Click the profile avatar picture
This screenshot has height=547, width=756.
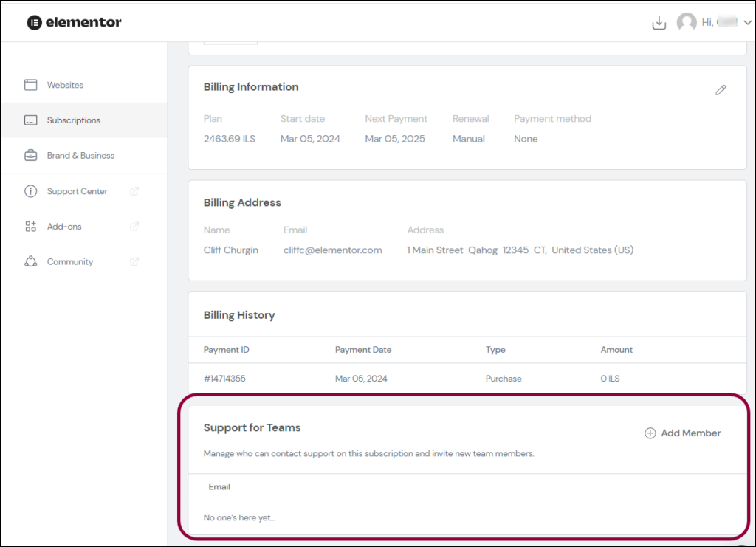coord(685,22)
